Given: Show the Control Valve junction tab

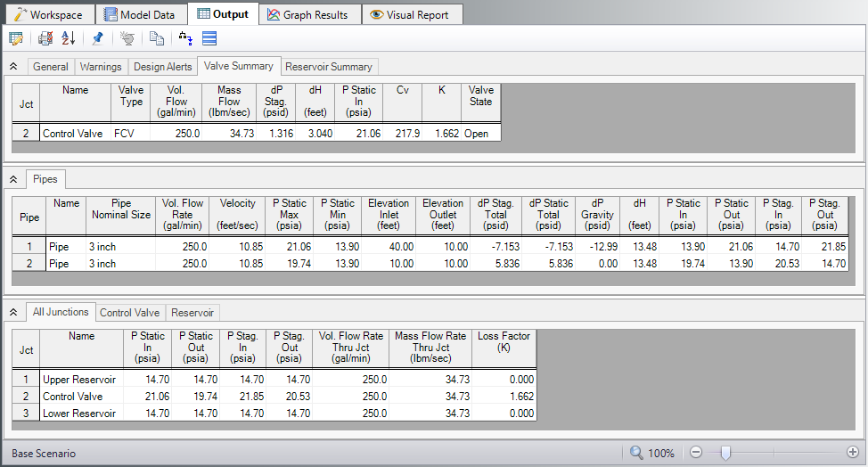Looking at the screenshot, I should tap(129, 313).
